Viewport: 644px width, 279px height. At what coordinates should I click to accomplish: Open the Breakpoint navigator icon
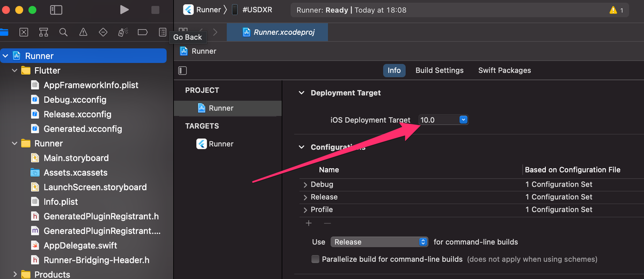click(x=142, y=32)
